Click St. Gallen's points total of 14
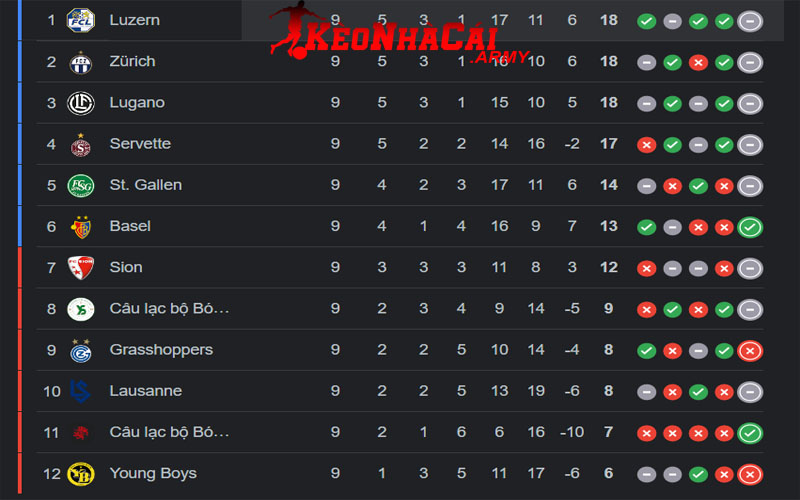 (x=608, y=186)
